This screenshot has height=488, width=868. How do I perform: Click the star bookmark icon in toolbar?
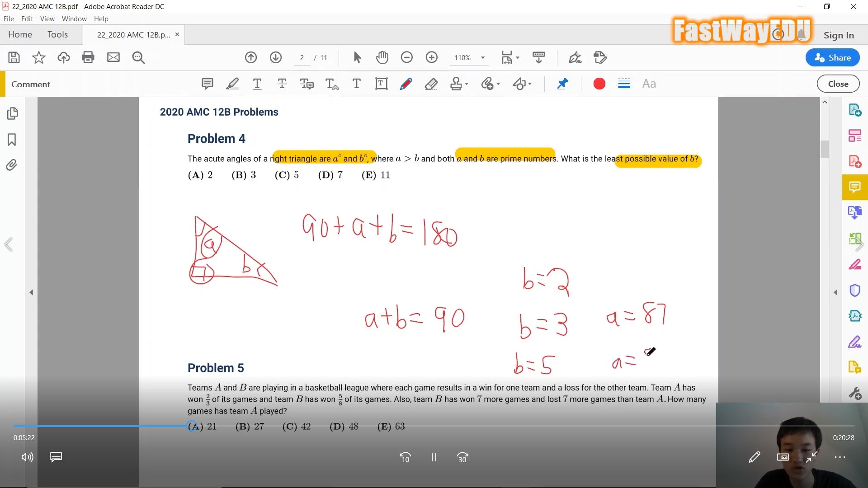pos(38,57)
